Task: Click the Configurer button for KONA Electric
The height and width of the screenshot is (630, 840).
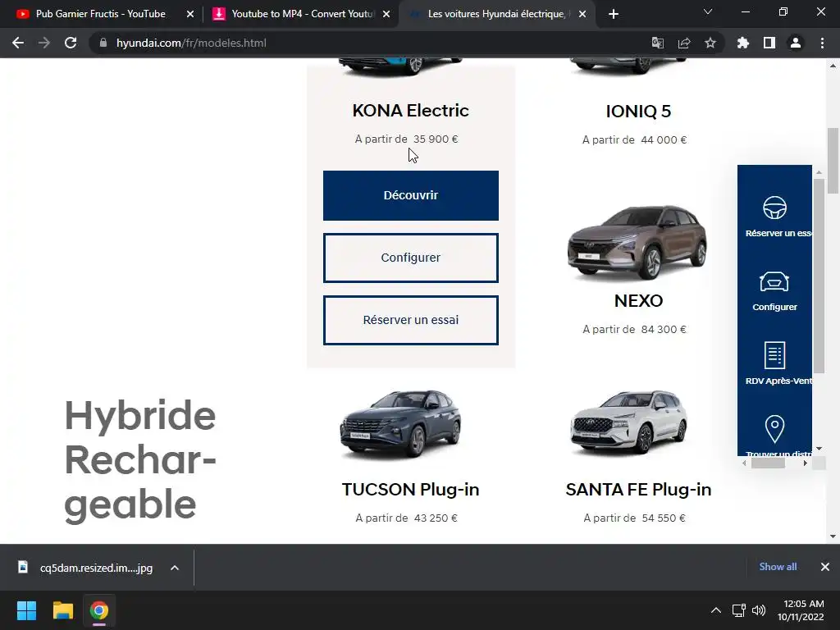Action: [411, 258]
